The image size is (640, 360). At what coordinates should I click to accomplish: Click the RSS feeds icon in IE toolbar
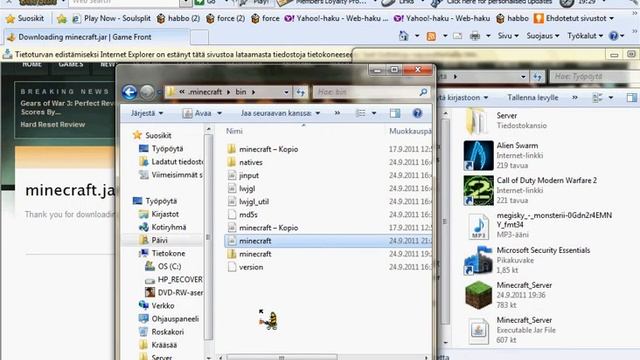pos(431,36)
